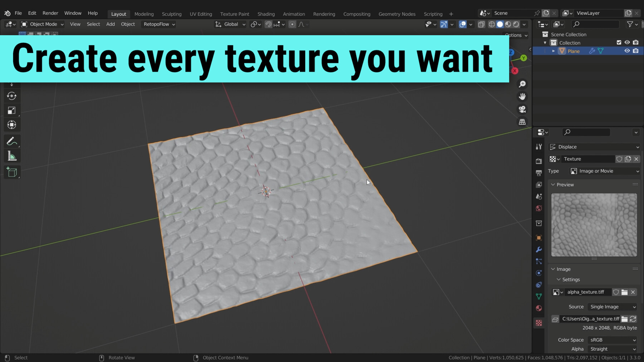
Task: Select the Annotate tool in the toolbar
Action: tap(12, 141)
